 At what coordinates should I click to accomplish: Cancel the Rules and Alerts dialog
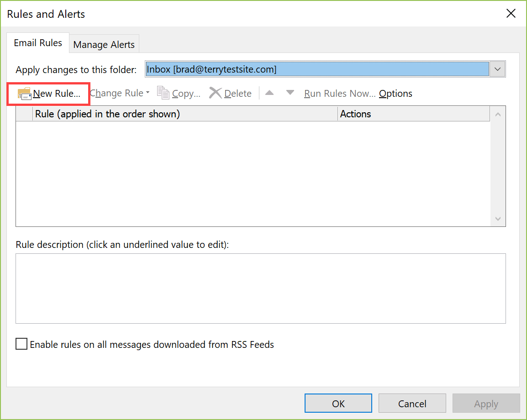[412, 403]
